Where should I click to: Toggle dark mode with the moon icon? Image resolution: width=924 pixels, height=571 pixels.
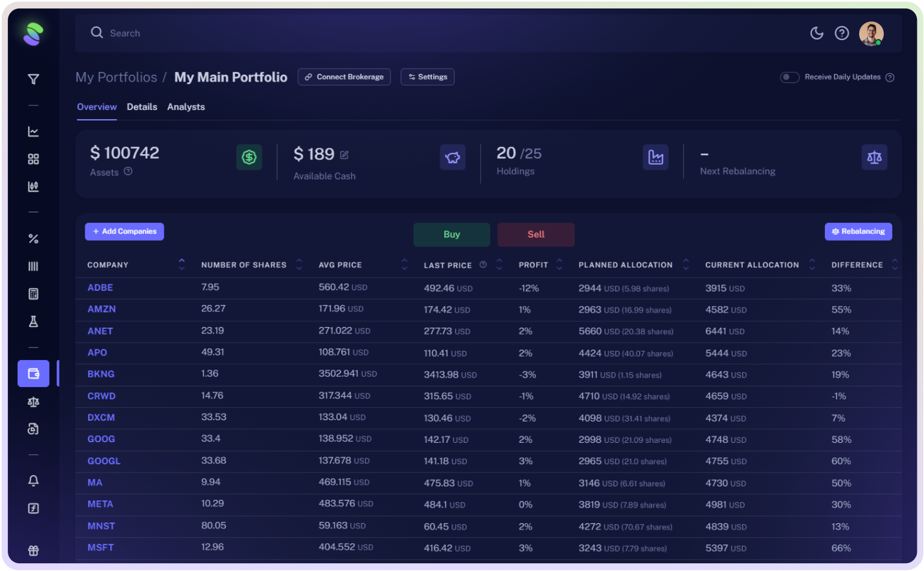(x=817, y=32)
